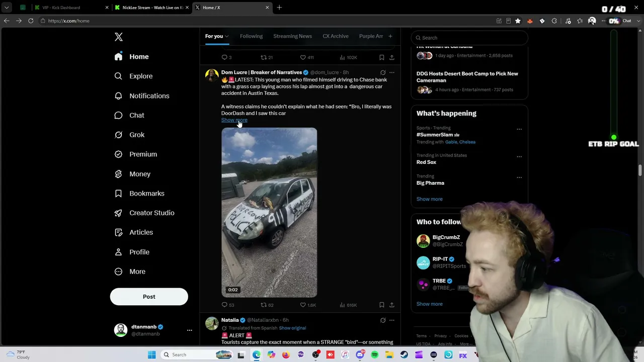Click the X search box
Viewport: 644px width, 362px height.
tap(469, 38)
